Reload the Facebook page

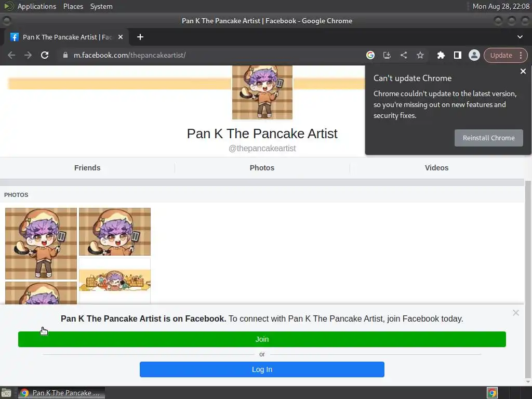tap(45, 55)
